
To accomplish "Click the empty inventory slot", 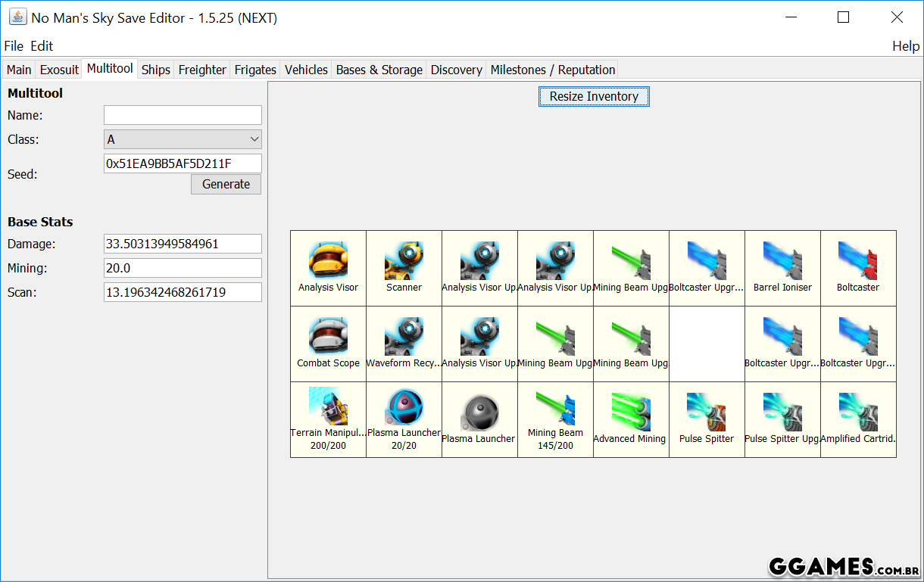I will [707, 344].
